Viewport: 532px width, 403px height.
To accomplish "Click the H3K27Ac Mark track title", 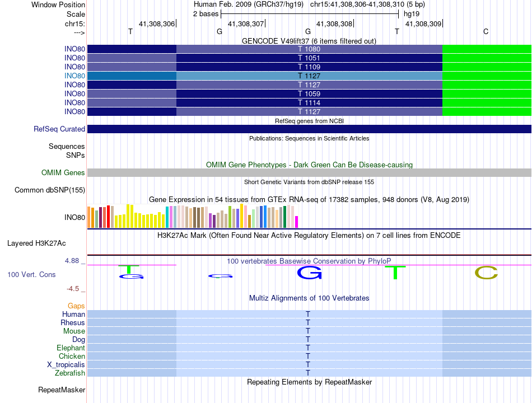I will 309,236.
